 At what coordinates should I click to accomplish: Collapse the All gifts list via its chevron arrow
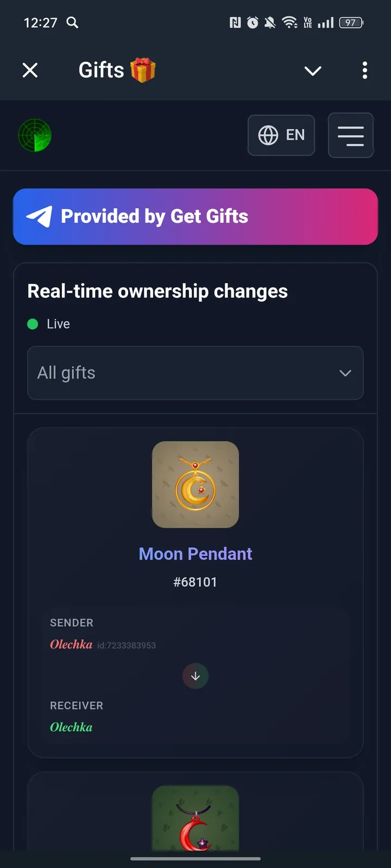click(x=345, y=373)
